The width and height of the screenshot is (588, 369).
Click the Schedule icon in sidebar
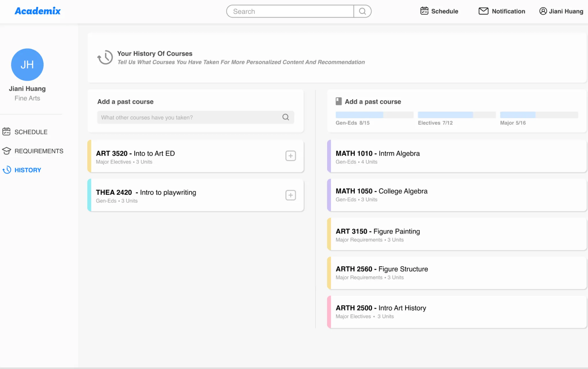click(6, 131)
